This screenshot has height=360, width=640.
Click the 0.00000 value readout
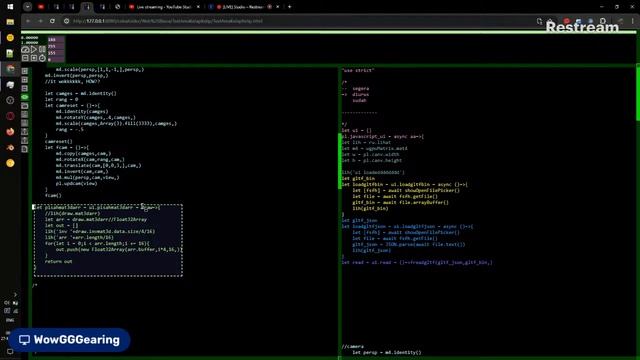tap(29, 38)
